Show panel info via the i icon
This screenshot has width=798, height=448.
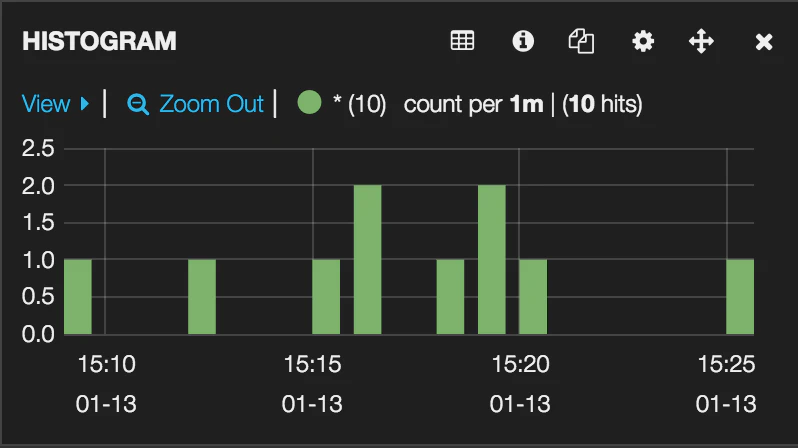(523, 41)
